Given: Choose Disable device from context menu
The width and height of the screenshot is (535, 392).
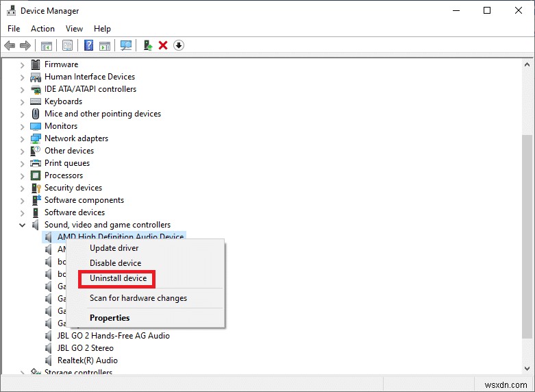Looking at the screenshot, I should coord(146,263).
